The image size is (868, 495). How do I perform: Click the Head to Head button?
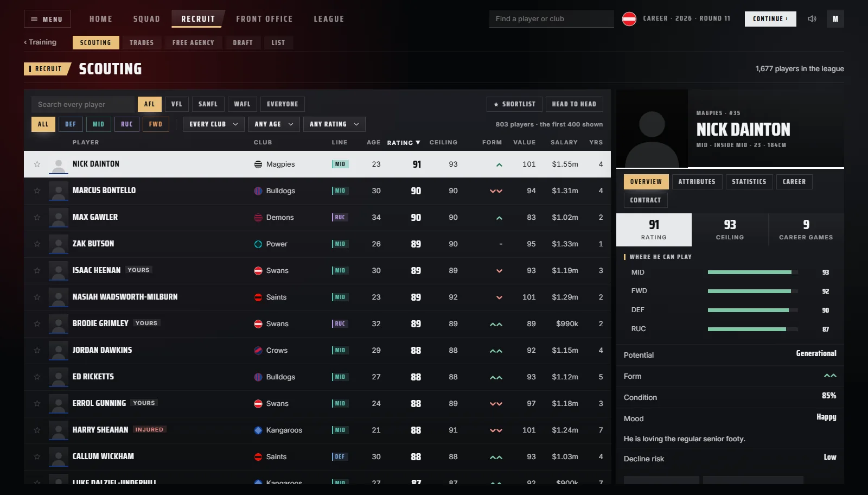[x=574, y=104]
